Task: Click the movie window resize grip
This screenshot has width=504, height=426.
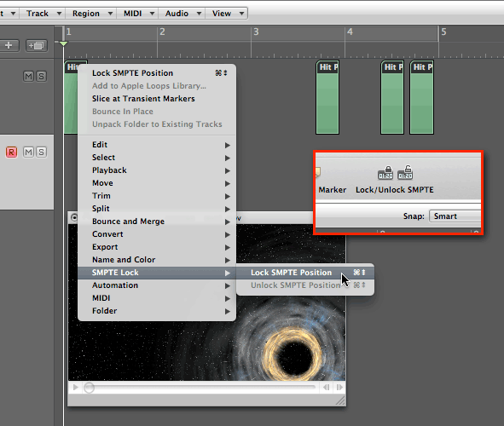Action: tap(340, 400)
